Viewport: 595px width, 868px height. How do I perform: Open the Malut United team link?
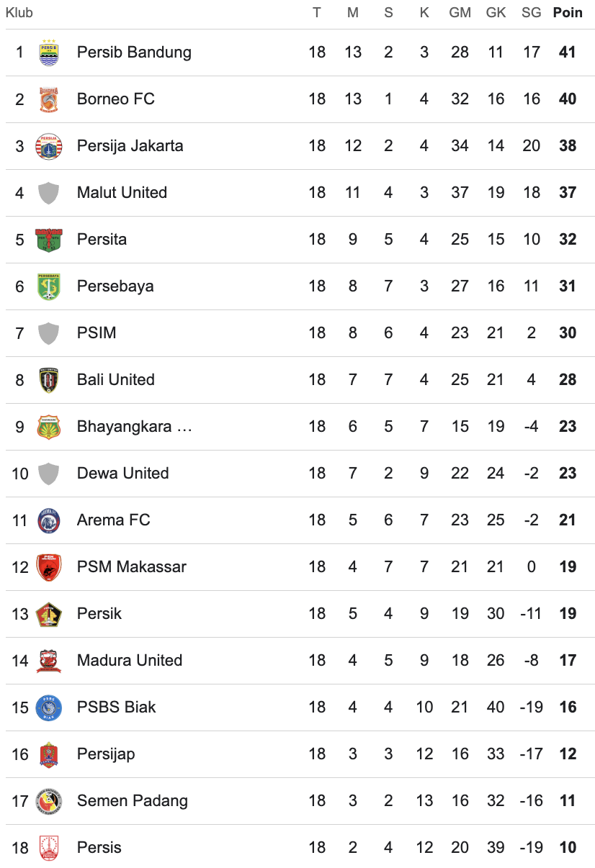click(122, 193)
